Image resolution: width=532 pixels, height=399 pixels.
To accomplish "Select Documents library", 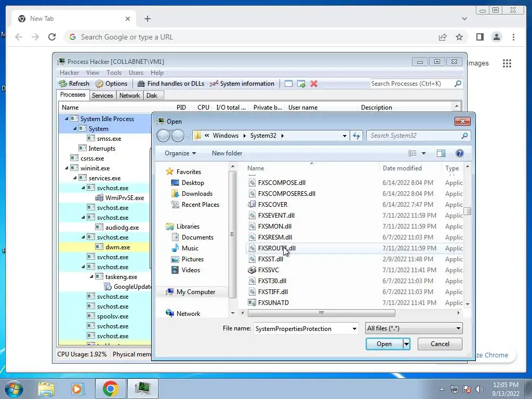I will click(x=192, y=237).
